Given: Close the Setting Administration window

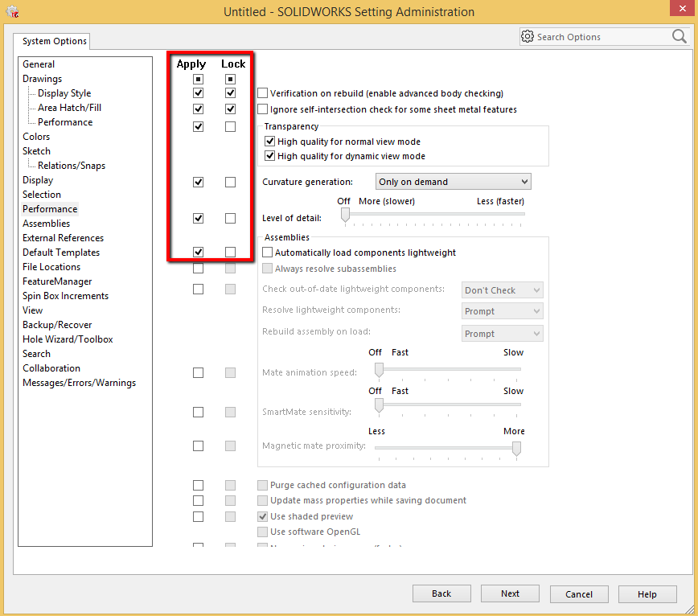Looking at the screenshot, I should tap(683, 9).
